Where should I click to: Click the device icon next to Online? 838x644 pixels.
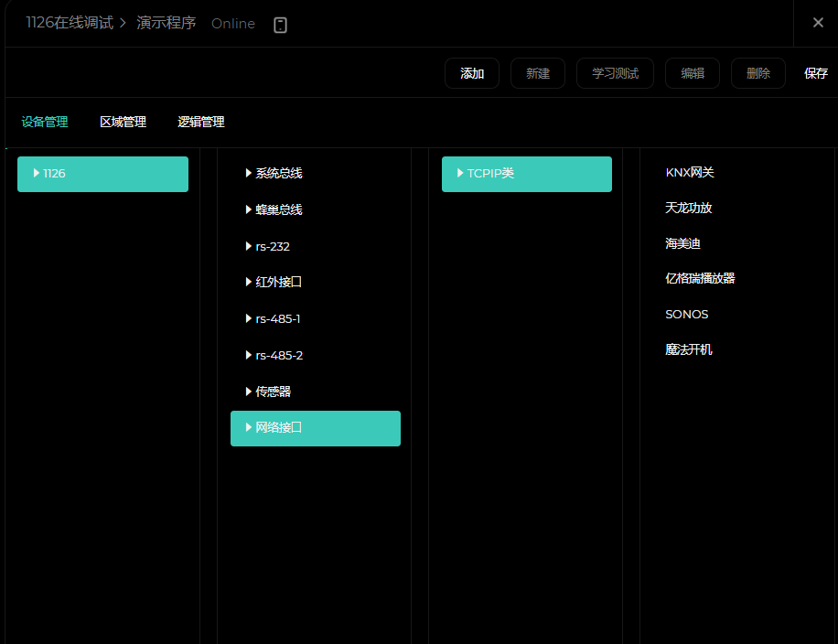point(280,25)
